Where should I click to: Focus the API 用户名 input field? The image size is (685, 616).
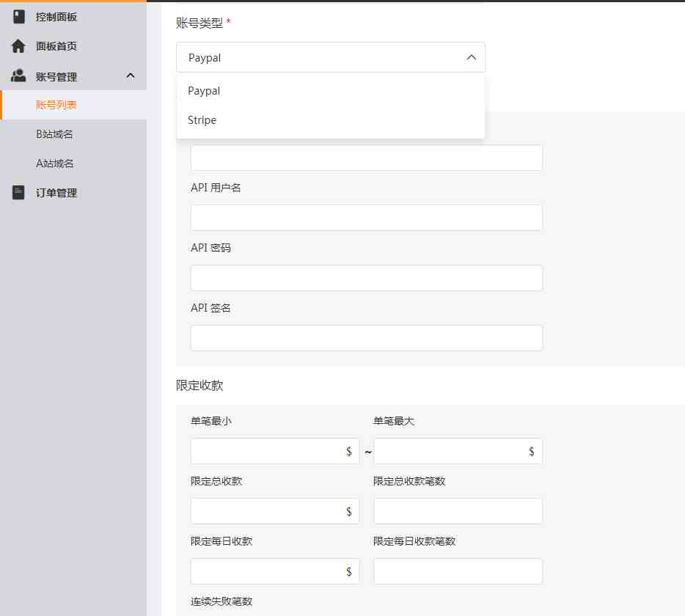click(367, 218)
